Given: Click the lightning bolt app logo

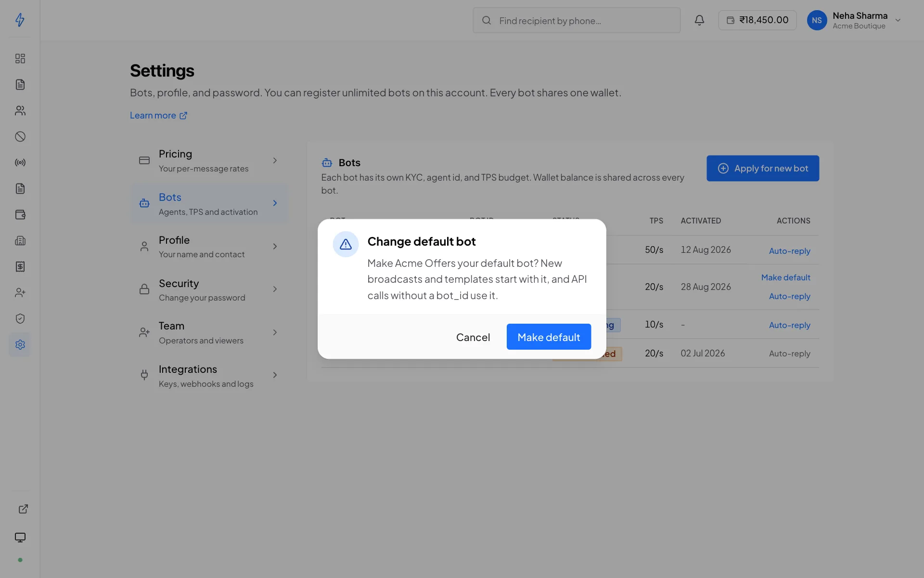Looking at the screenshot, I should pyautogui.click(x=20, y=20).
